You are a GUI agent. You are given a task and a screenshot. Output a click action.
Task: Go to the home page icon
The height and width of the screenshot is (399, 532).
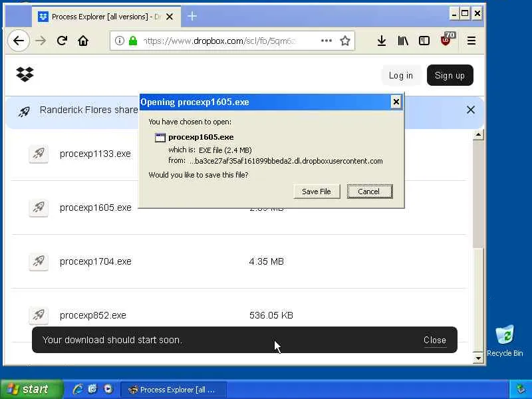click(83, 41)
